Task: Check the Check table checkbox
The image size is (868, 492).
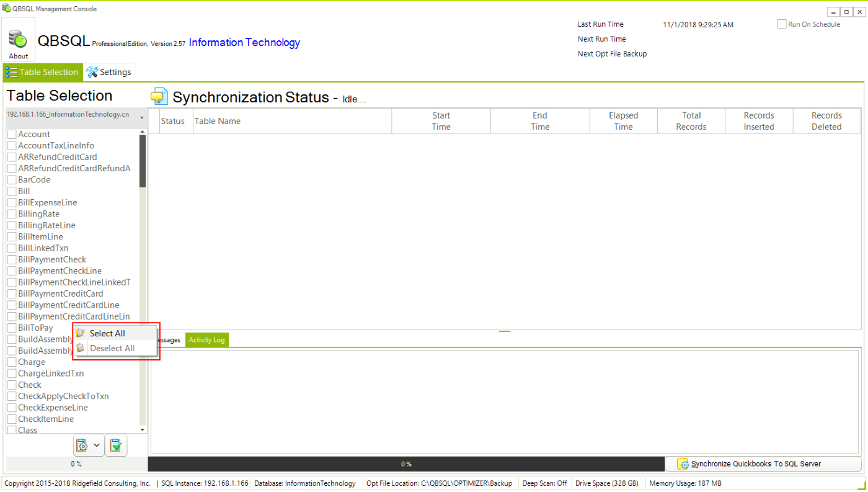Action: click(x=12, y=385)
